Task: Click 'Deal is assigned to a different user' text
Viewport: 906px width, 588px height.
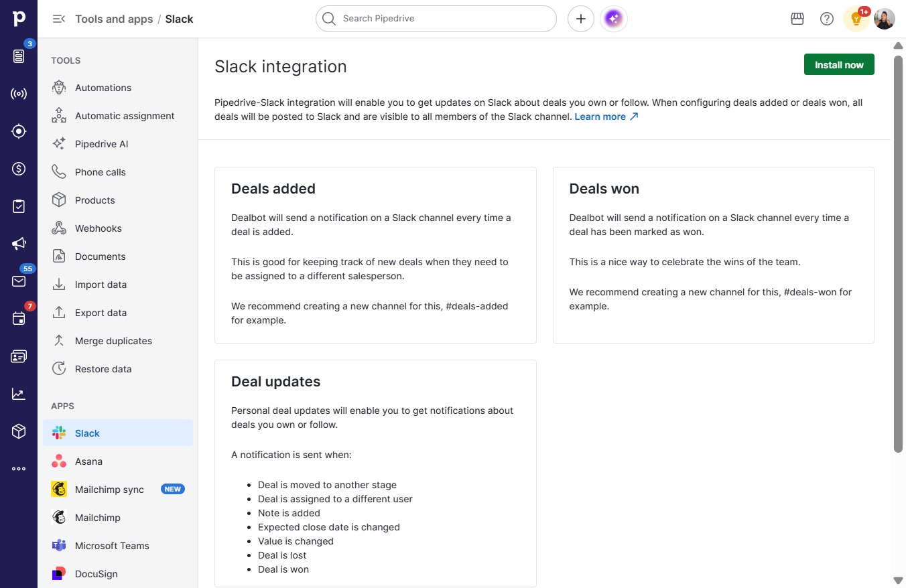Action: click(335, 499)
